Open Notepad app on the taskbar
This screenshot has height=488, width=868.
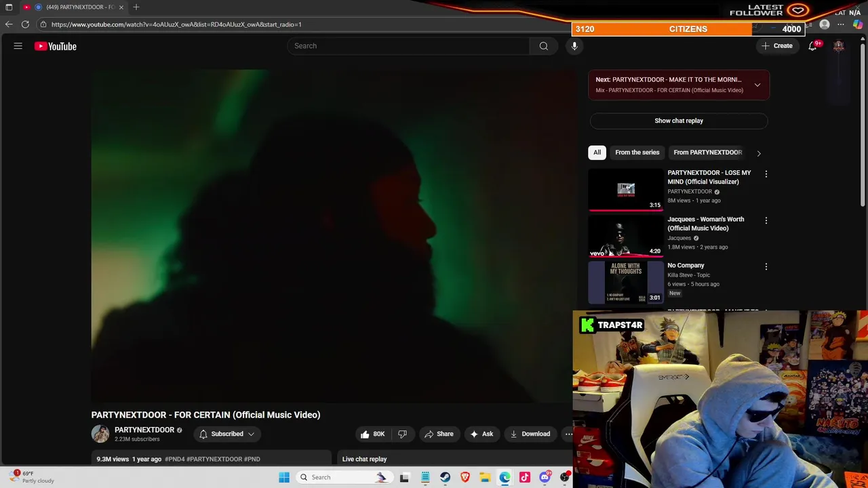pos(425,477)
